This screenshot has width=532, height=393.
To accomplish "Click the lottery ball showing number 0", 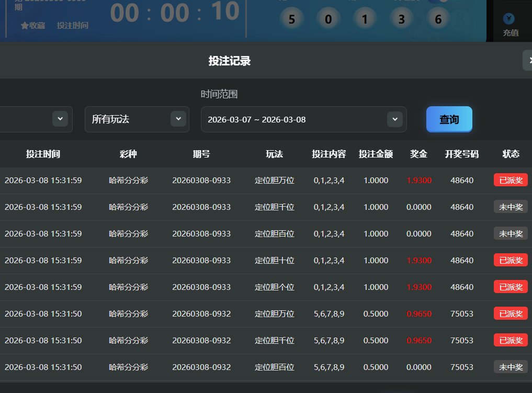I will (328, 20).
